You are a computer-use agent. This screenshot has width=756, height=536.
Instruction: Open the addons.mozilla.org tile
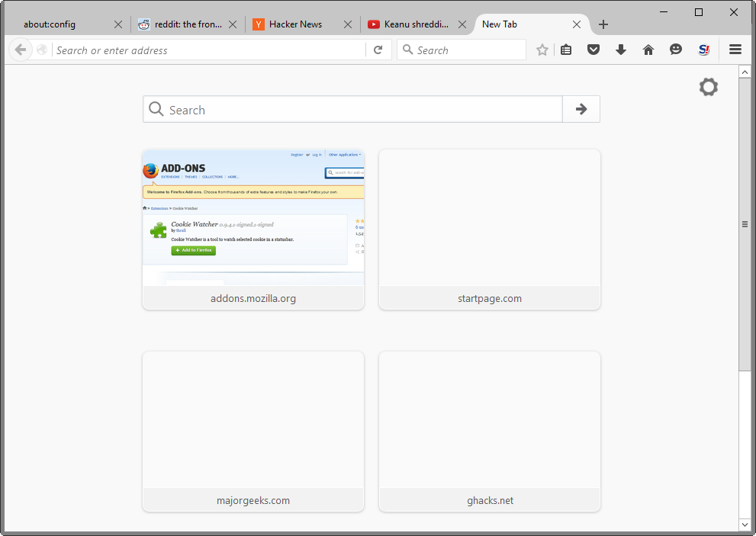click(253, 229)
